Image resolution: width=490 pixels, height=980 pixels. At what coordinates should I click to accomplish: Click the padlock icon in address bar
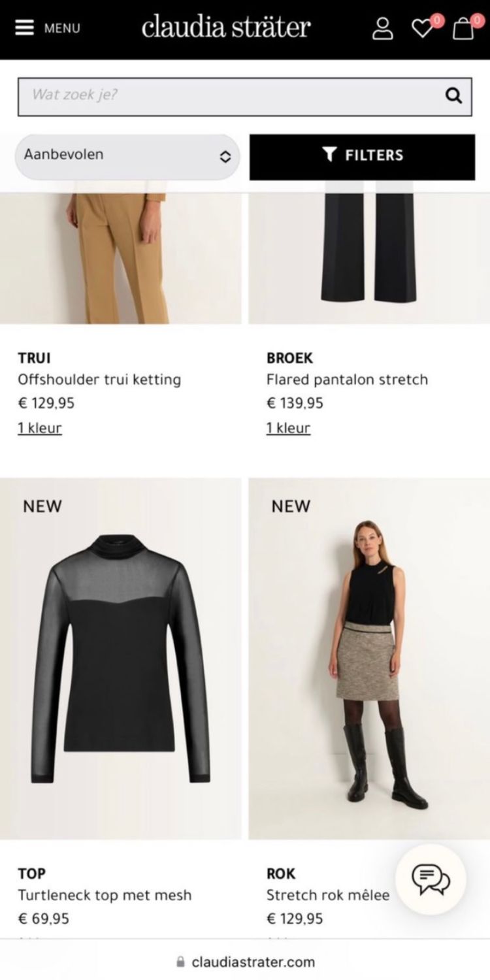(x=181, y=962)
